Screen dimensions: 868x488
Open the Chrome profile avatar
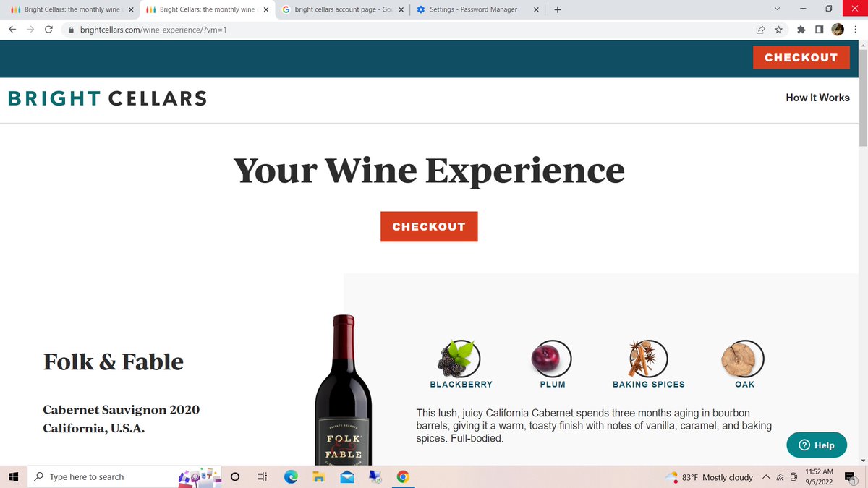click(838, 30)
